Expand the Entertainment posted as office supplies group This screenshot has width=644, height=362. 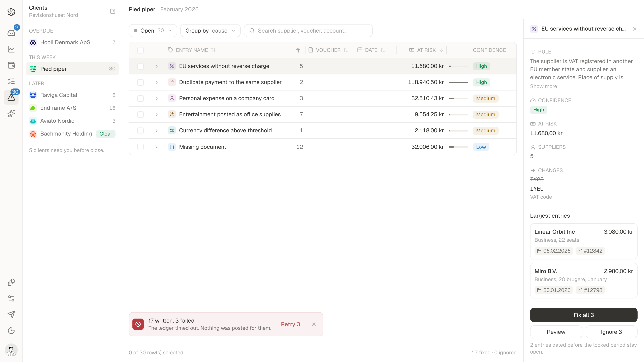(x=157, y=115)
